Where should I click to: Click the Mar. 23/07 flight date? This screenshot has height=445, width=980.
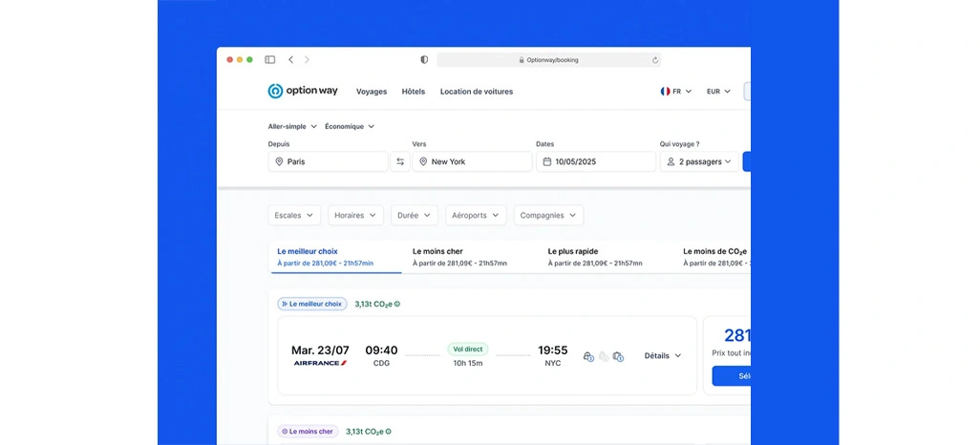(x=320, y=350)
